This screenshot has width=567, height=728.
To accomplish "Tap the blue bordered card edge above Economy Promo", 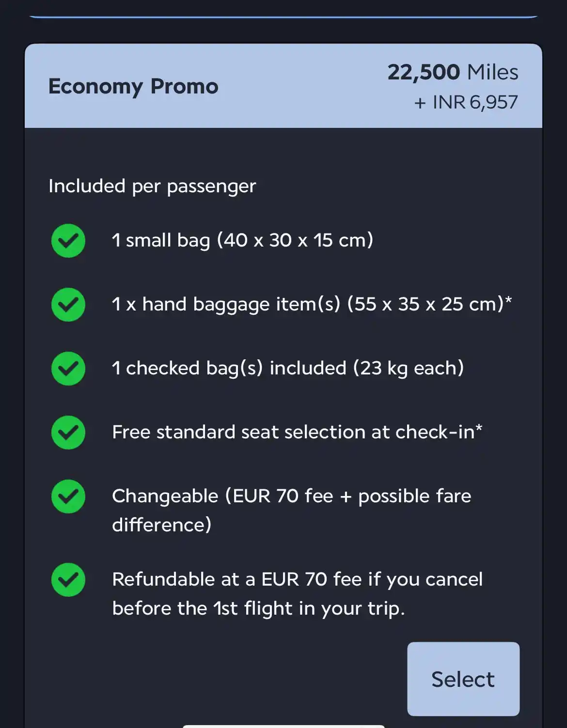I will click(x=283, y=17).
